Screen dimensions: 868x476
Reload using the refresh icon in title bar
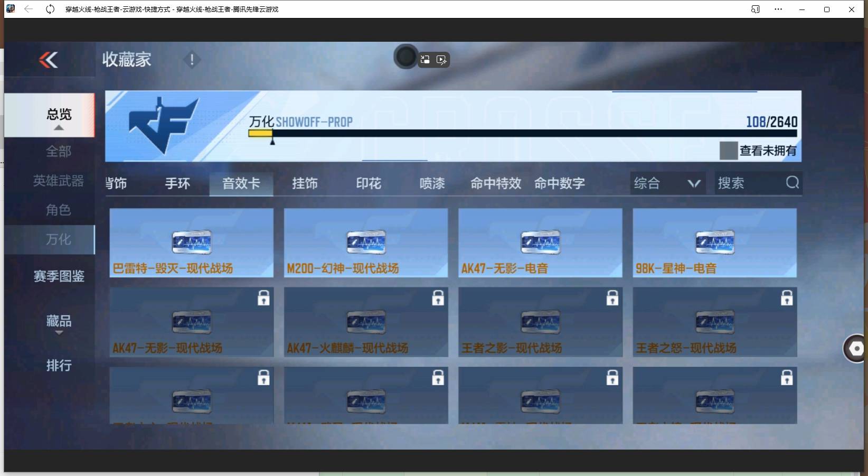pos(50,9)
